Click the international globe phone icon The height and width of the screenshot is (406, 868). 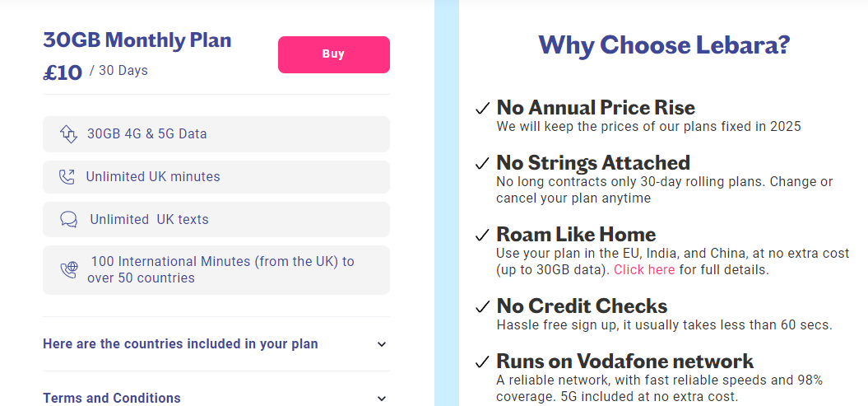[68, 270]
